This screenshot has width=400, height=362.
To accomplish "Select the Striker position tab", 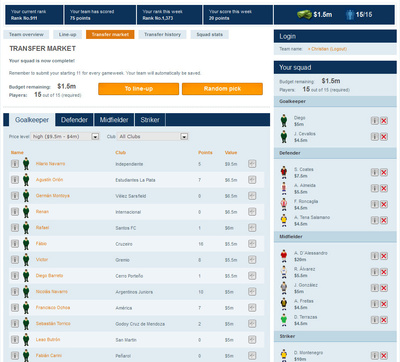I will pos(150,120).
